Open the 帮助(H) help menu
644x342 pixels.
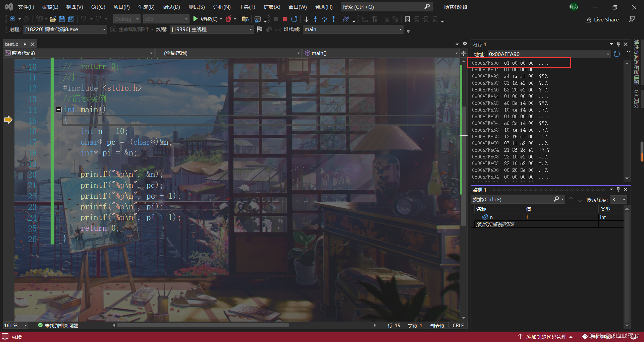324,7
